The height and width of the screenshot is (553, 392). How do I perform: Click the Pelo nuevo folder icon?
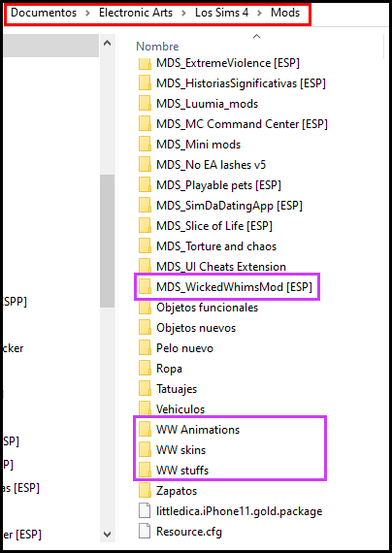[x=145, y=348]
